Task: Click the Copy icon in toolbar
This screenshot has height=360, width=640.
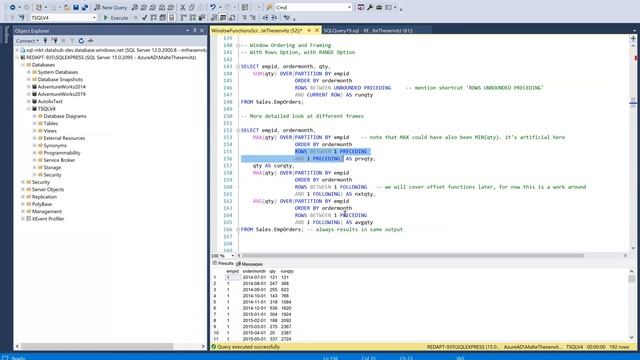Action: 191,7
